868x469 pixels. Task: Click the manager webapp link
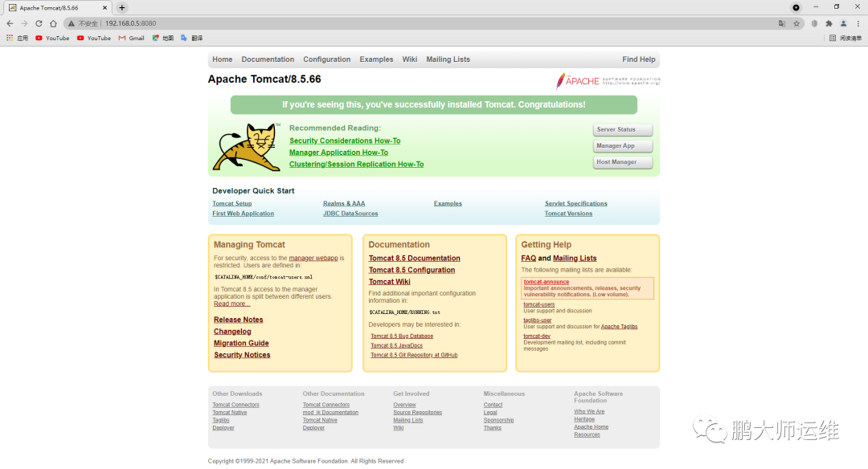pos(313,259)
